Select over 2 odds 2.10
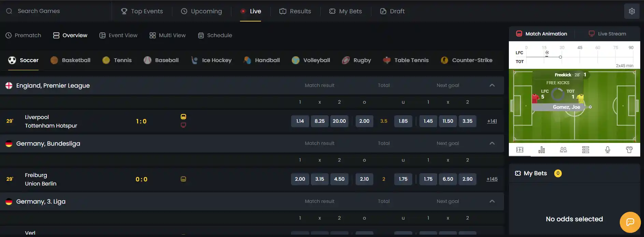This screenshot has width=644, height=237. [x=364, y=179]
